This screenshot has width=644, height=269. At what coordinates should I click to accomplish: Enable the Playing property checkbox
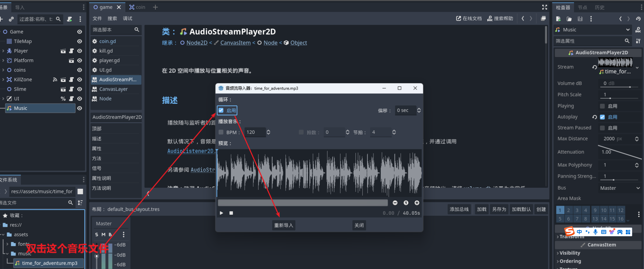coord(602,106)
